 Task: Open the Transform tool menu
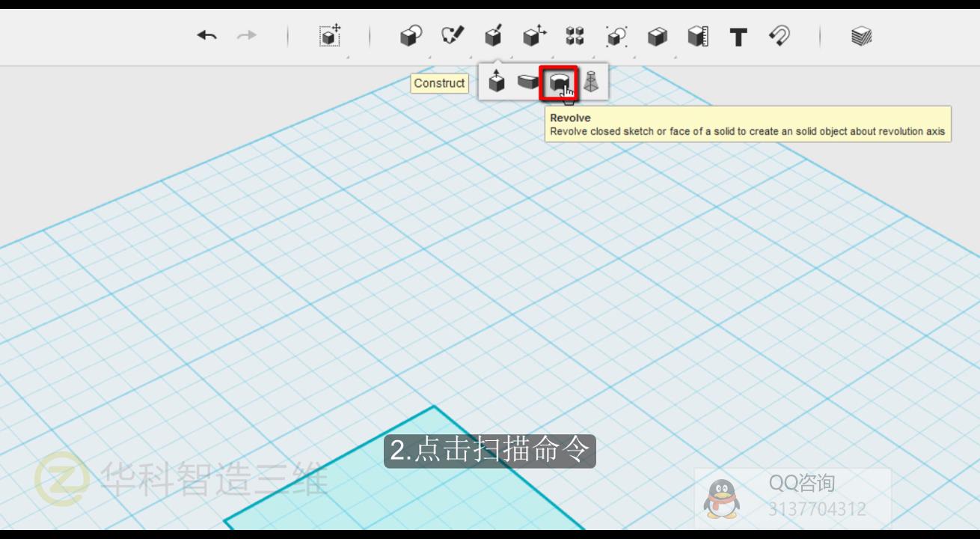[x=330, y=35]
